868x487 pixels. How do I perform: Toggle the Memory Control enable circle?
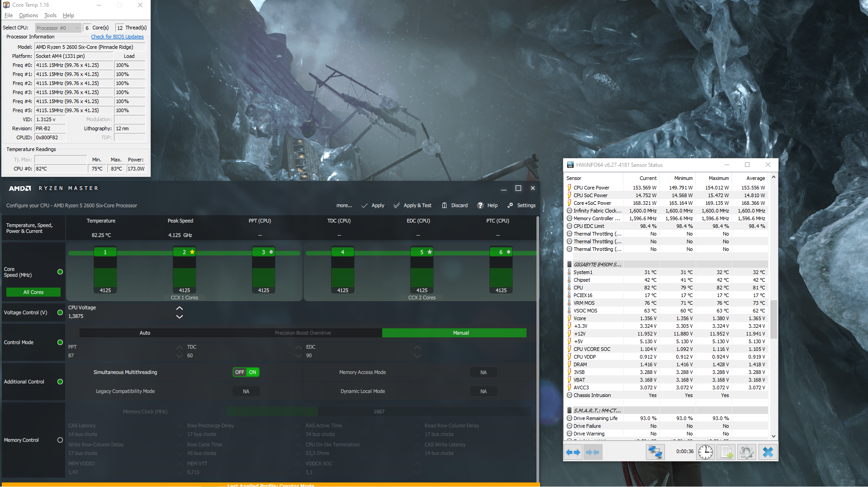(x=60, y=440)
